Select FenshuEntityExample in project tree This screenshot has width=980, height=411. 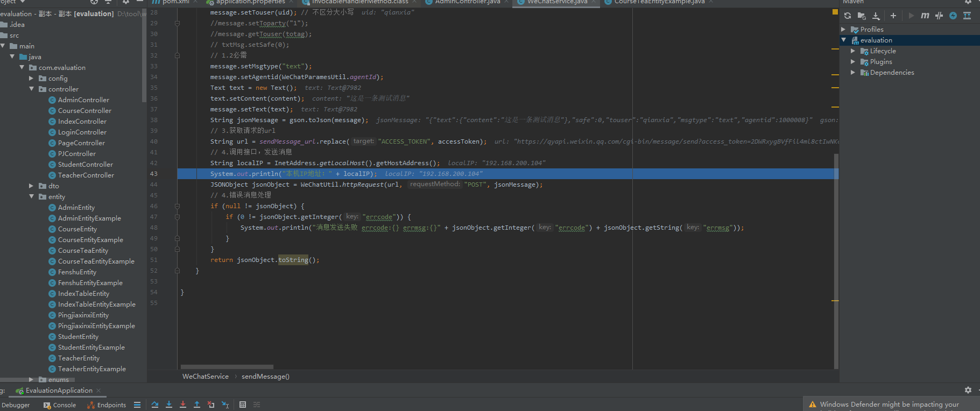[85, 283]
